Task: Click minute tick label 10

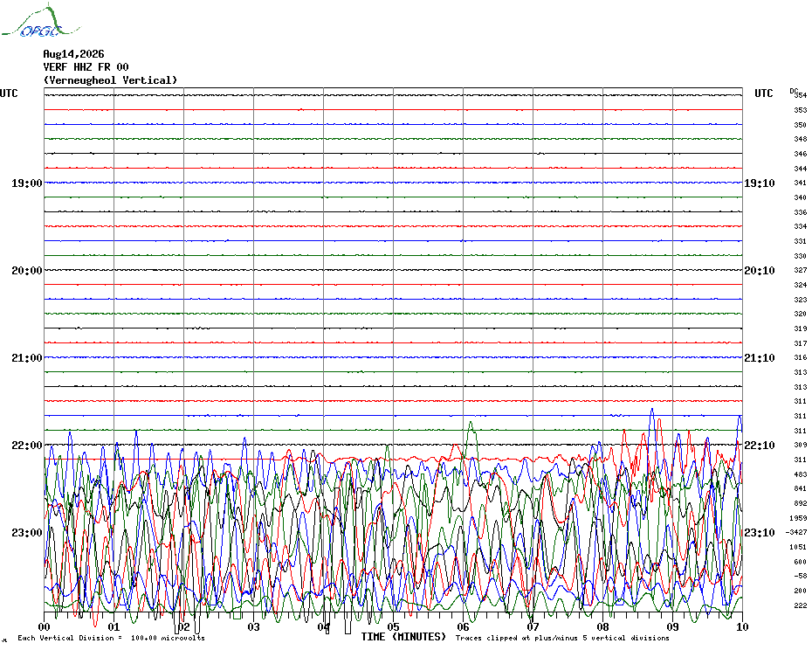Action: click(743, 627)
